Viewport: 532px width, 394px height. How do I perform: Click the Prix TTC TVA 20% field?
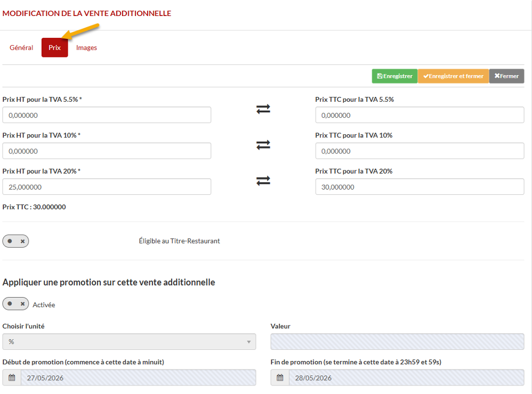420,187
